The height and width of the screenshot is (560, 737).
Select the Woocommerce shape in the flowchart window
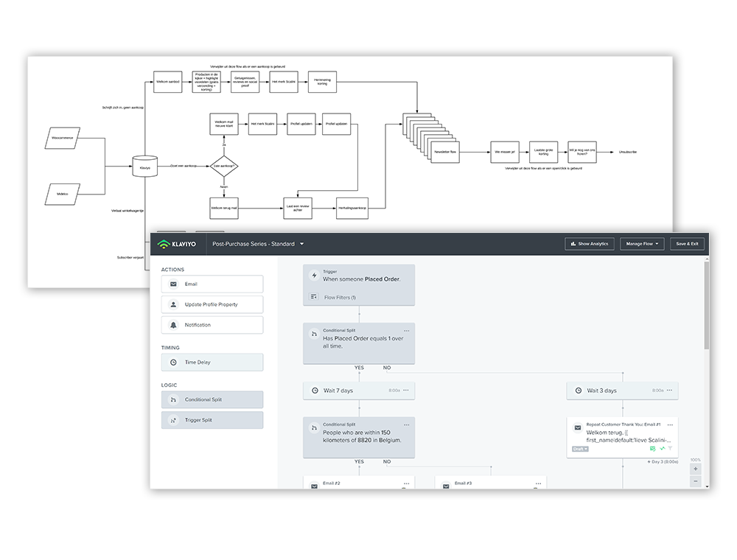click(63, 138)
